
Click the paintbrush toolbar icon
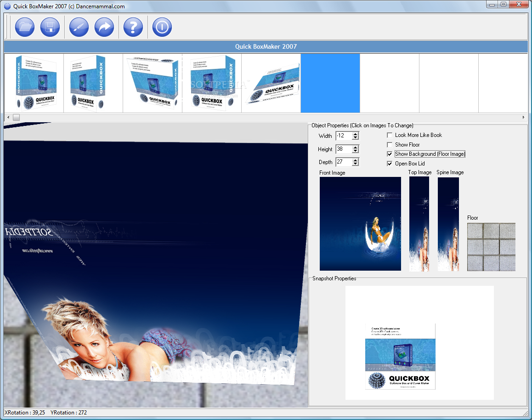click(79, 27)
